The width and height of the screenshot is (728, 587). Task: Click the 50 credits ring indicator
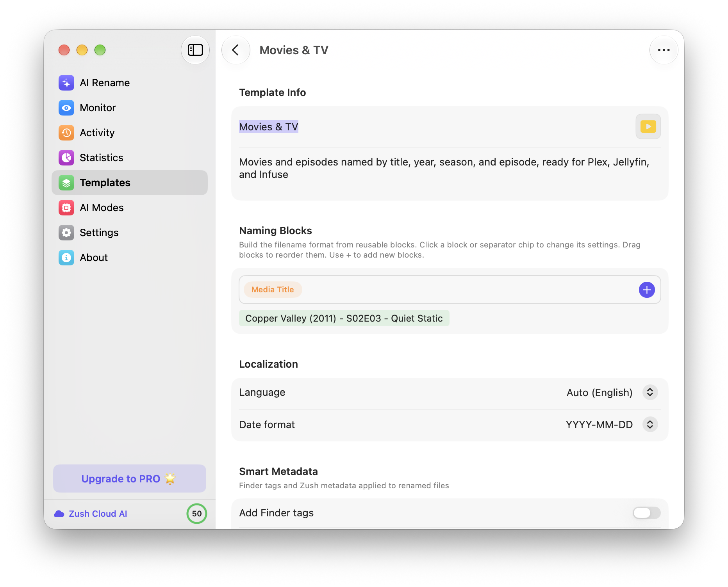tap(197, 514)
